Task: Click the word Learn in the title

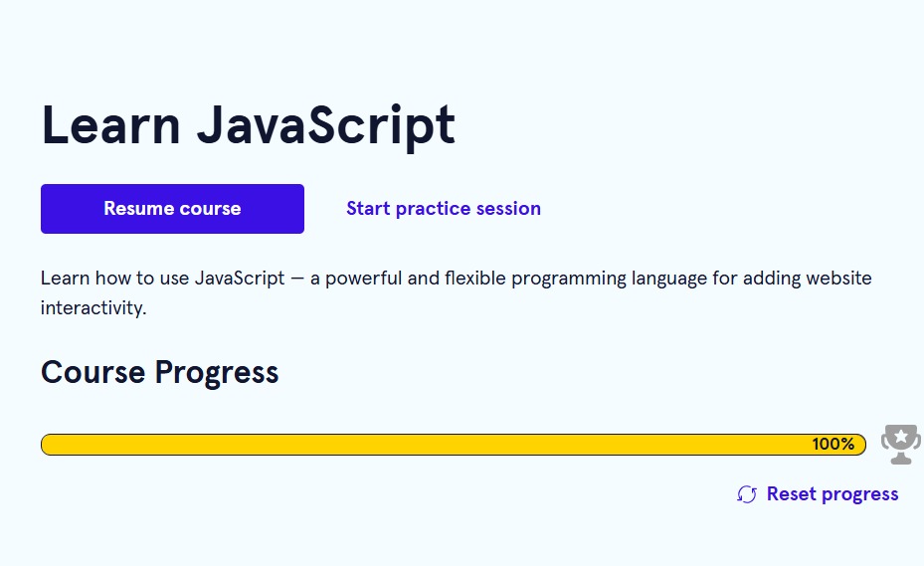Action: point(110,126)
